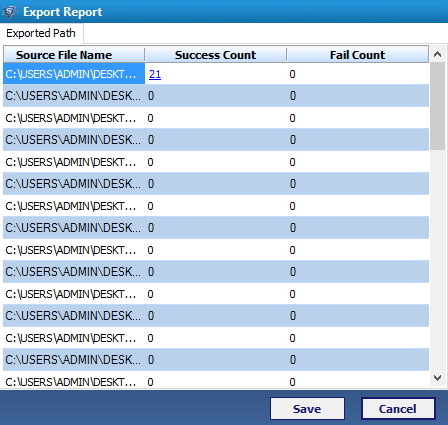Image resolution: width=448 pixels, height=425 pixels.
Task: Click success count 0 in the second row
Action: point(151,96)
